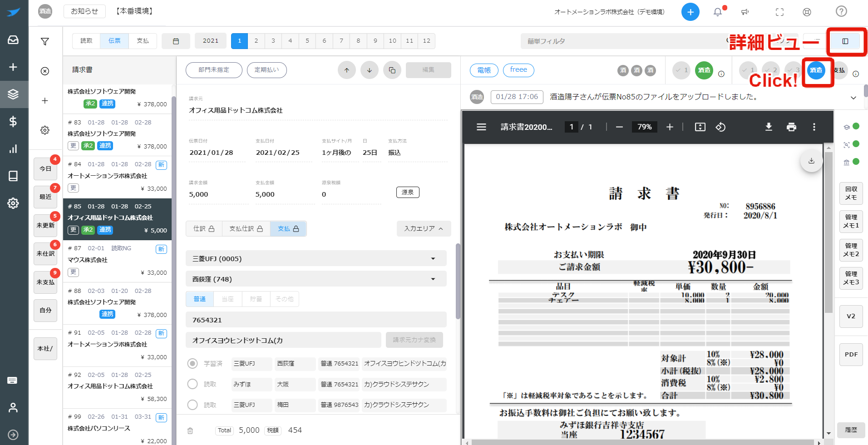Open the 履歴 history button
868x445 pixels.
click(x=851, y=430)
